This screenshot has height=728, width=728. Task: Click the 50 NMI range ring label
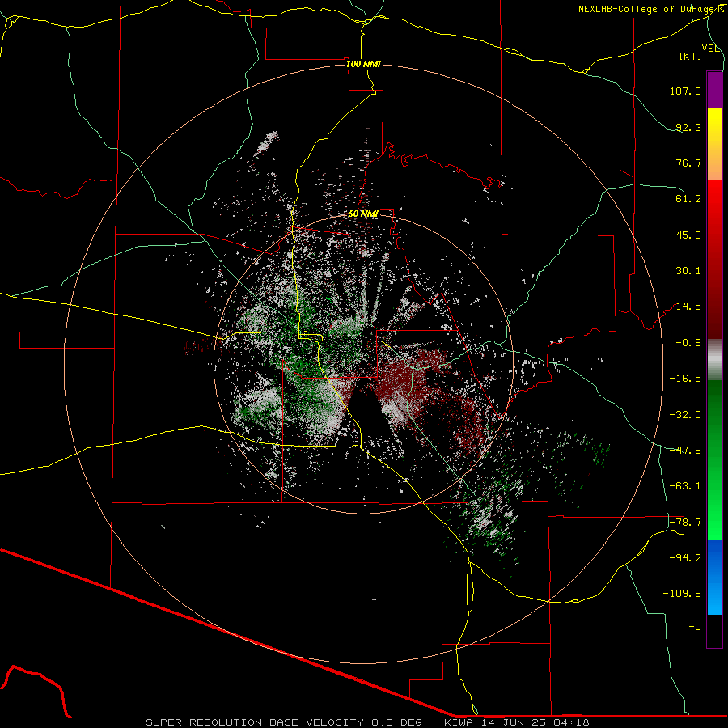tap(363, 214)
